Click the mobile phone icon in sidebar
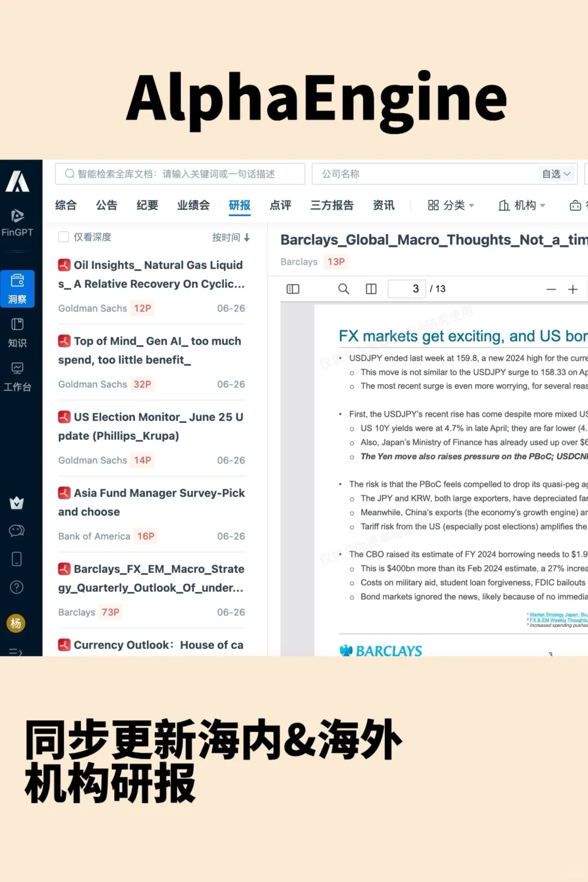This screenshot has height=882, width=588. pos(17,559)
